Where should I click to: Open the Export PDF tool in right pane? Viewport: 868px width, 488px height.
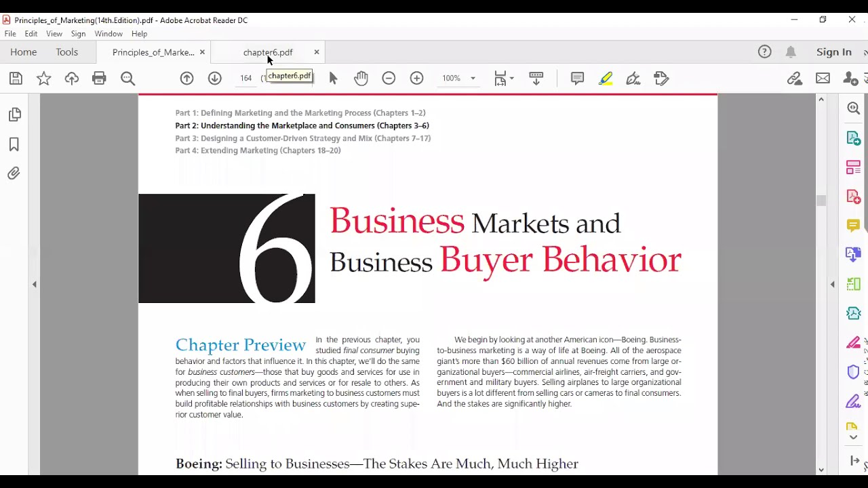pyautogui.click(x=854, y=138)
